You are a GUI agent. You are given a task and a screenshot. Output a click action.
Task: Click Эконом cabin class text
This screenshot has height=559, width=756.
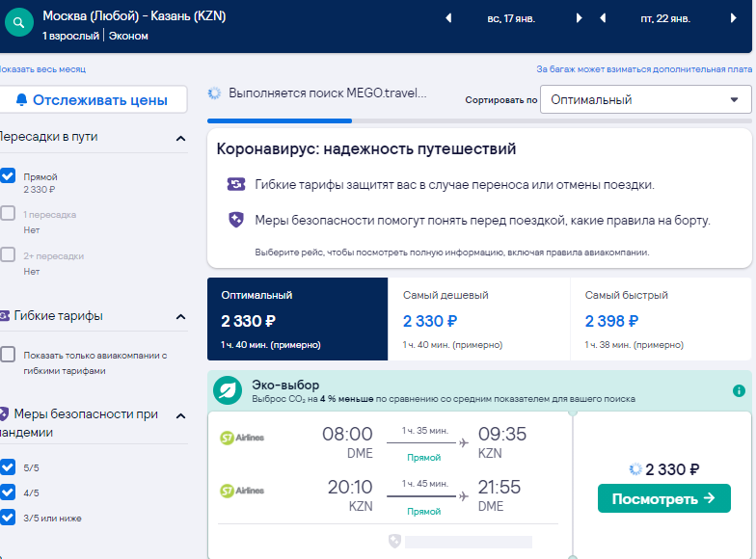pos(128,37)
